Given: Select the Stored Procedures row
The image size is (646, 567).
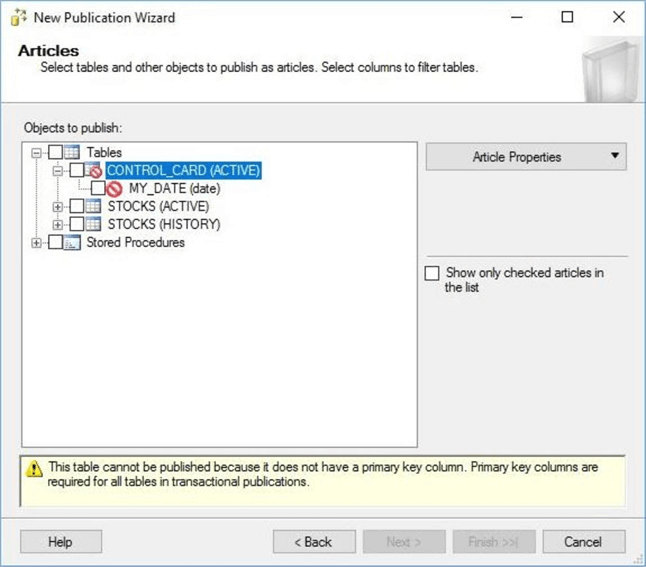Looking at the screenshot, I should 136,242.
